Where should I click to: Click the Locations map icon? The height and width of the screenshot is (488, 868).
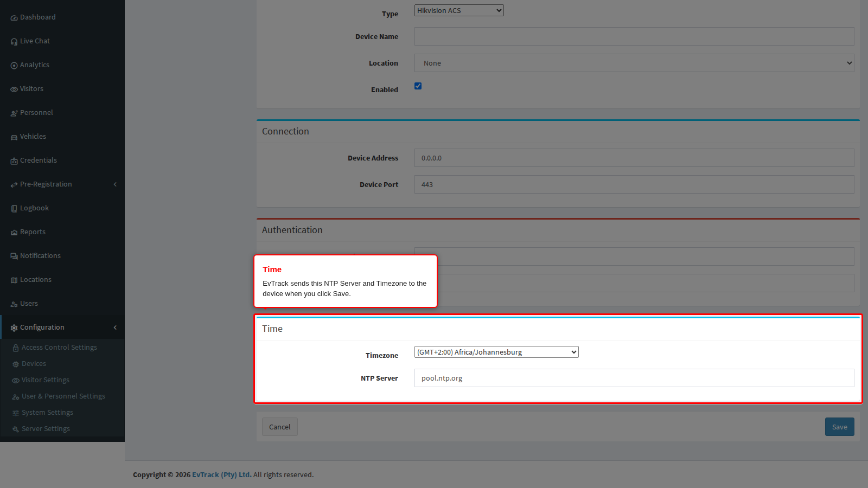pos(14,280)
